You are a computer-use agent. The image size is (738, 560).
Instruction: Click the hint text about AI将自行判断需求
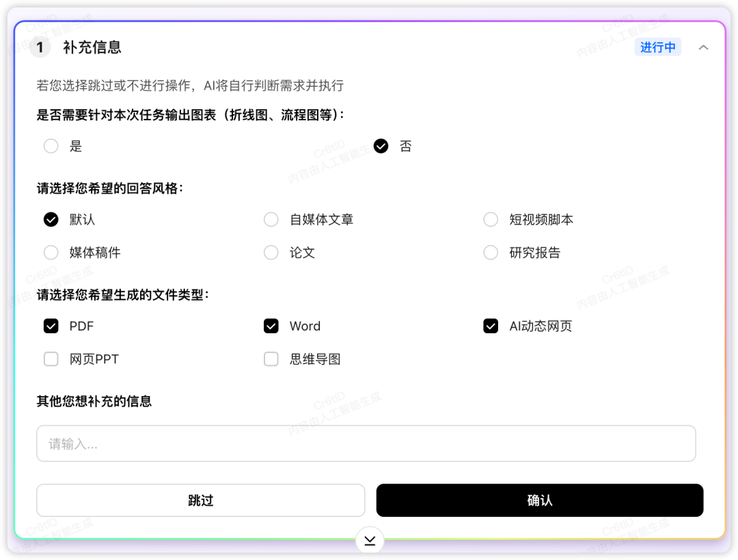click(190, 85)
